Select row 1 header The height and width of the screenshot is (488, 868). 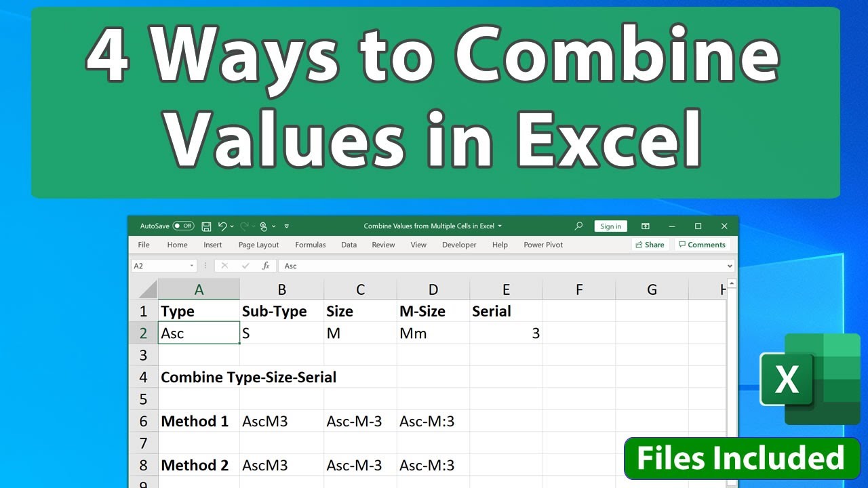coord(143,311)
